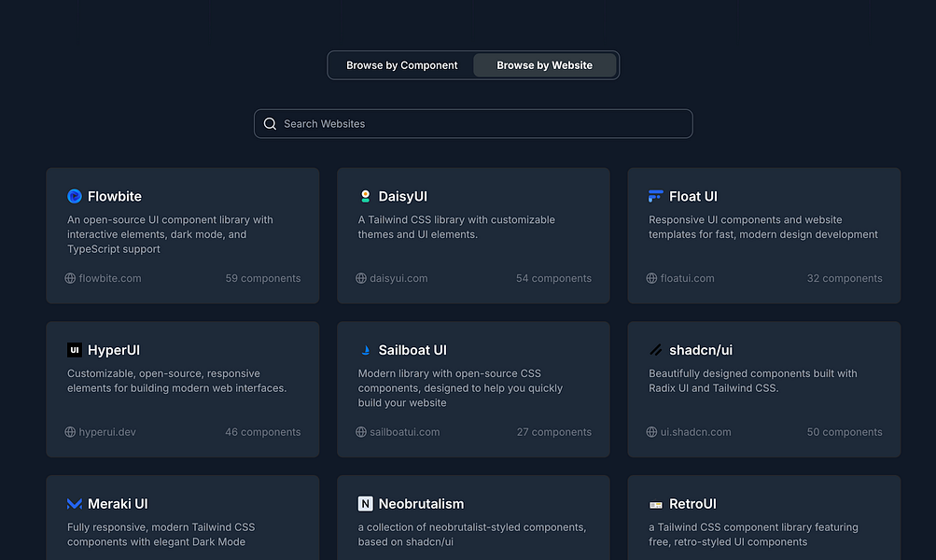
Task: Click the magnifier icon in search bar
Action: click(x=270, y=123)
